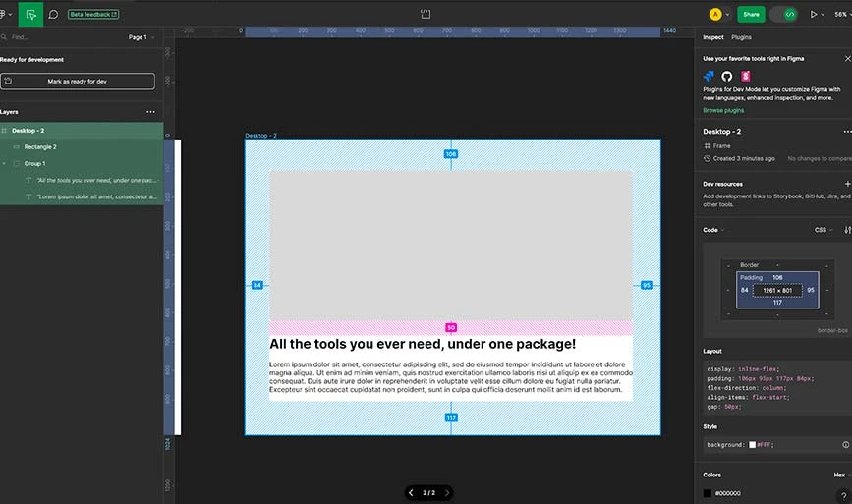Follow the Browse plugins link
Screen dimensions: 852x504
(x=723, y=110)
